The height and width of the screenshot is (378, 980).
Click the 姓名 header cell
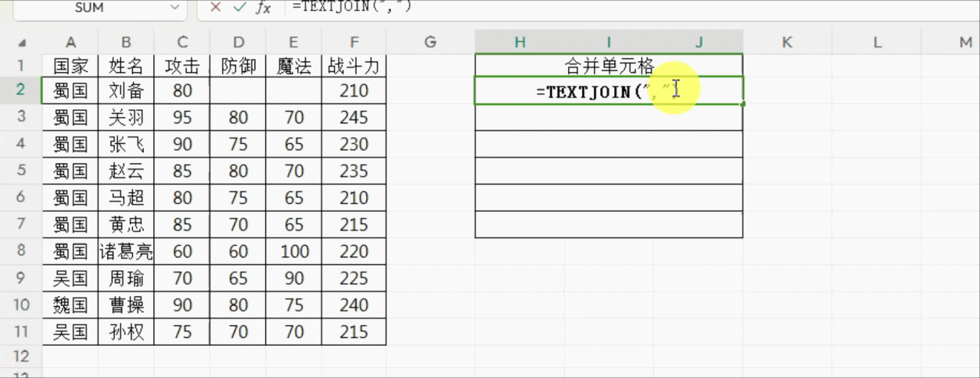point(126,66)
